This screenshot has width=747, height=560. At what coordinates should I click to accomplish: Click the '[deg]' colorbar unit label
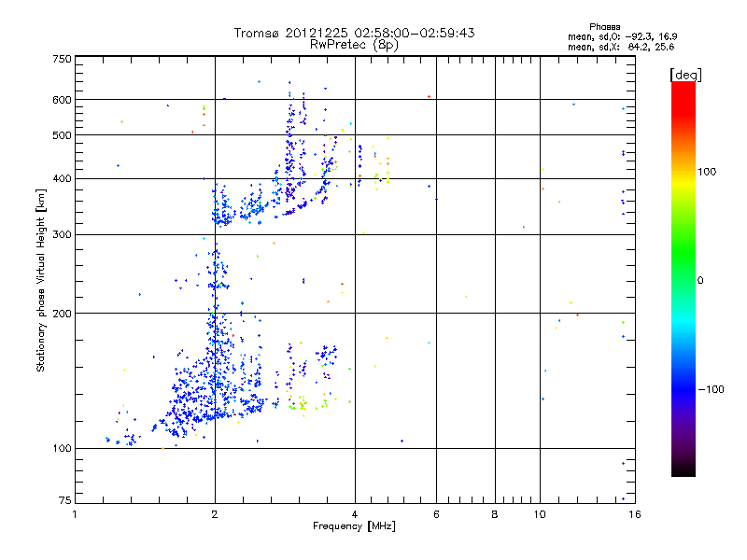(x=685, y=75)
